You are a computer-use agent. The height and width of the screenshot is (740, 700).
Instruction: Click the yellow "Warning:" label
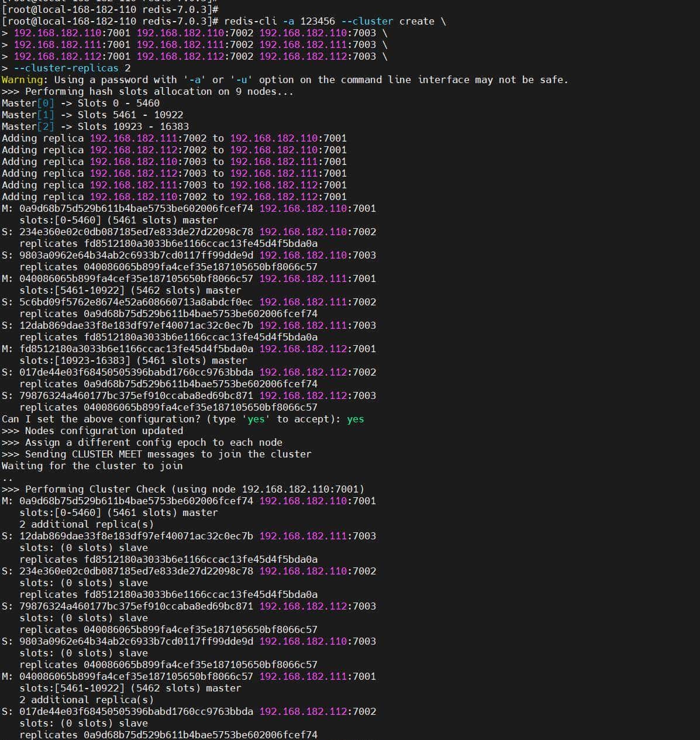(x=25, y=80)
